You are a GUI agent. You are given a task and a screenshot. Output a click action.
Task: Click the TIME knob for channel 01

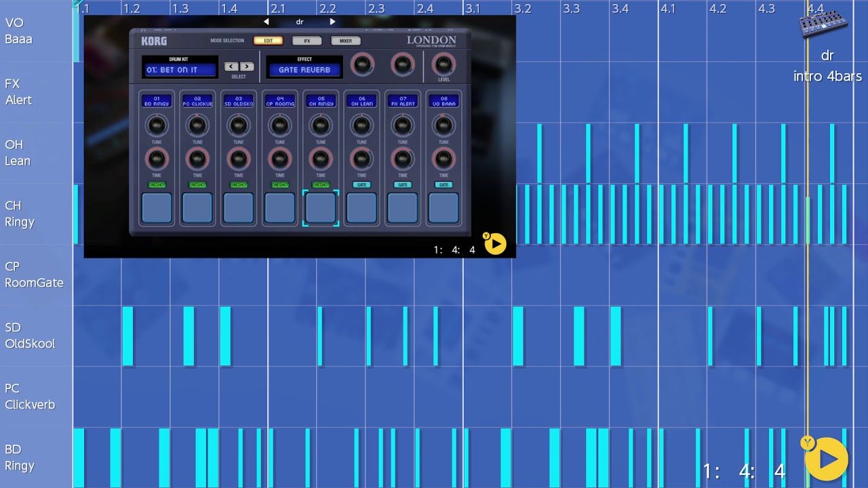157,159
